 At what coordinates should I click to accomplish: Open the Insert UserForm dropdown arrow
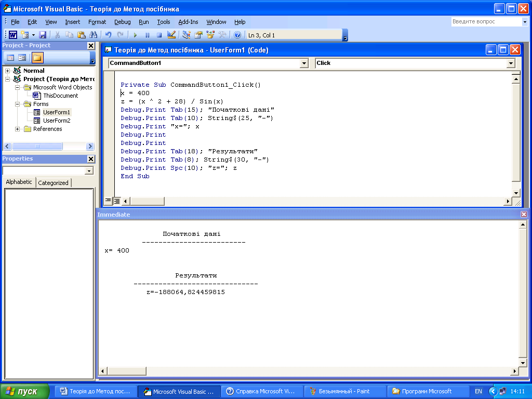(33, 35)
